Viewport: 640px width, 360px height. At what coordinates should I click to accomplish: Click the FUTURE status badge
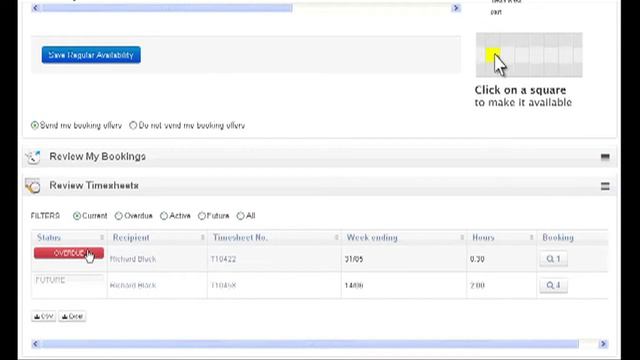[x=69, y=280]
